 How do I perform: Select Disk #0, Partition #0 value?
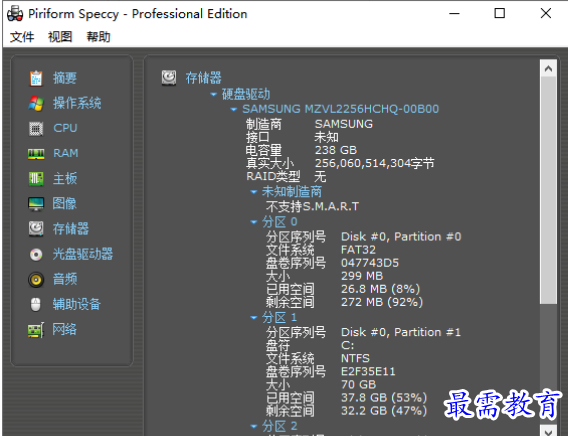(x=401, y=237)
